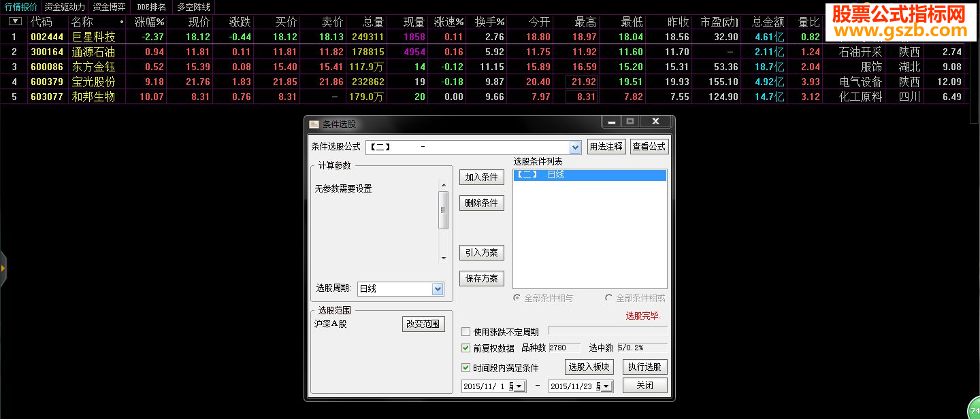The image size is (980, 419).
Task: Open the column menu arrow above row numbers
Action: click(14, 21)
